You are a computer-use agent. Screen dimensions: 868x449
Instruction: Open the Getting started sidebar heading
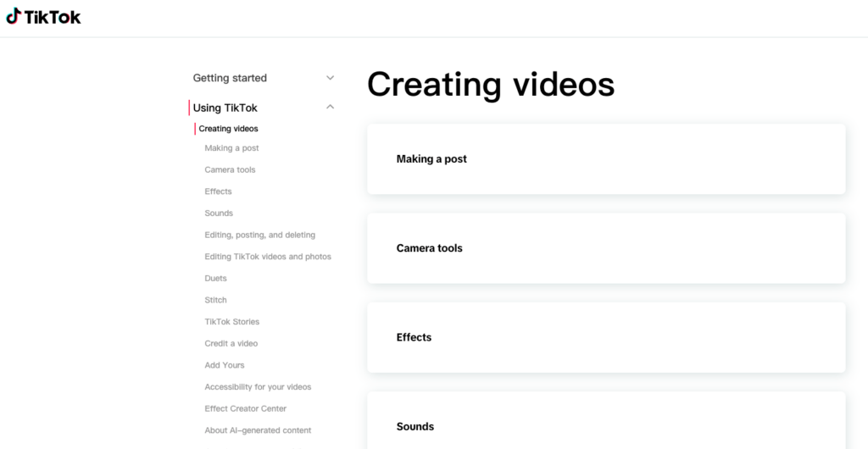[230, 78]
